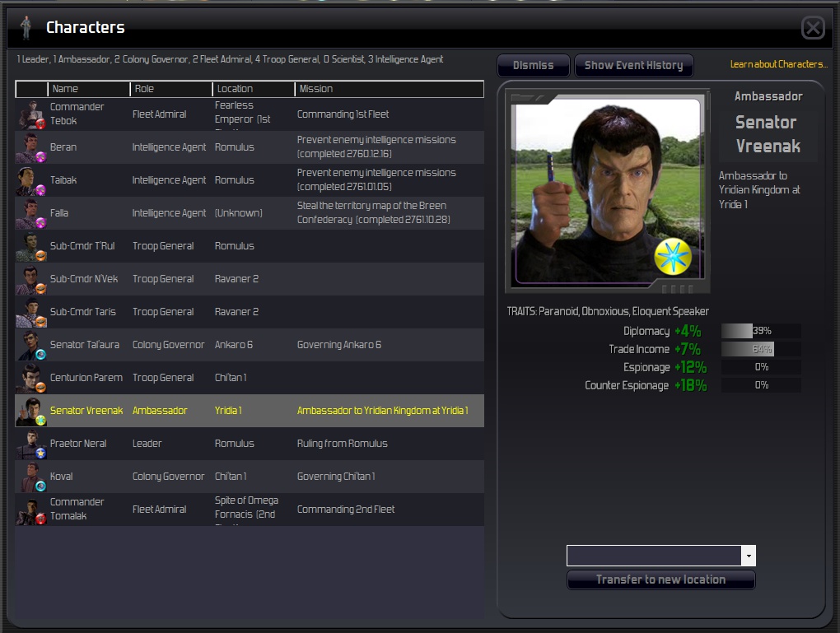
Task: Click Praetor Neral's portrait icon
Action: pos(31,444)
